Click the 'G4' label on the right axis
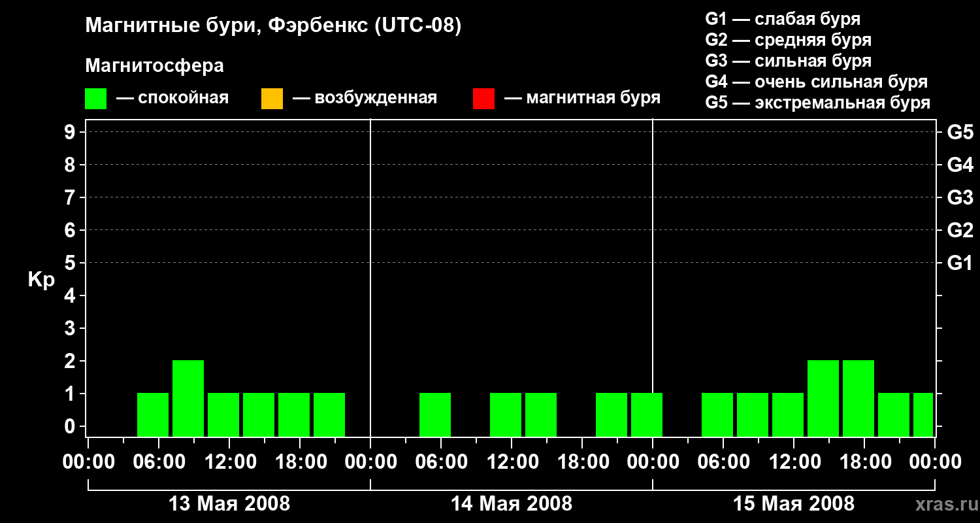Image resolution: width=980 pixels, height=523 pixels. pyautogui.click(x=960, y=165)
